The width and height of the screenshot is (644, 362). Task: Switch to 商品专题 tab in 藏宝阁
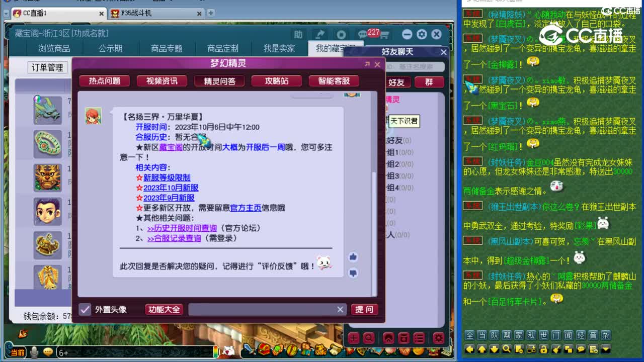click(x=167, y=49)
